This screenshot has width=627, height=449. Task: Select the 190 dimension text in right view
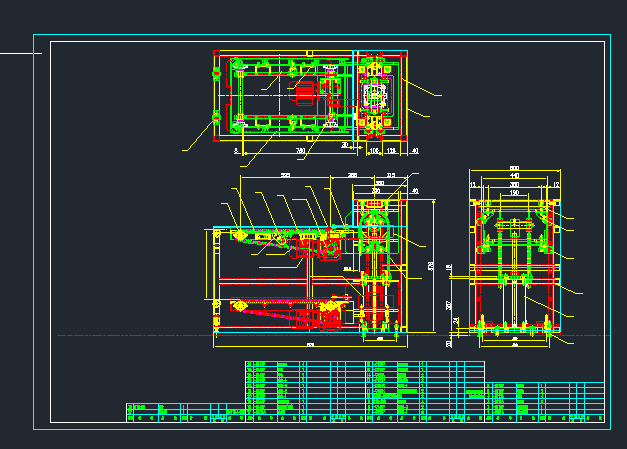point(515,193)
